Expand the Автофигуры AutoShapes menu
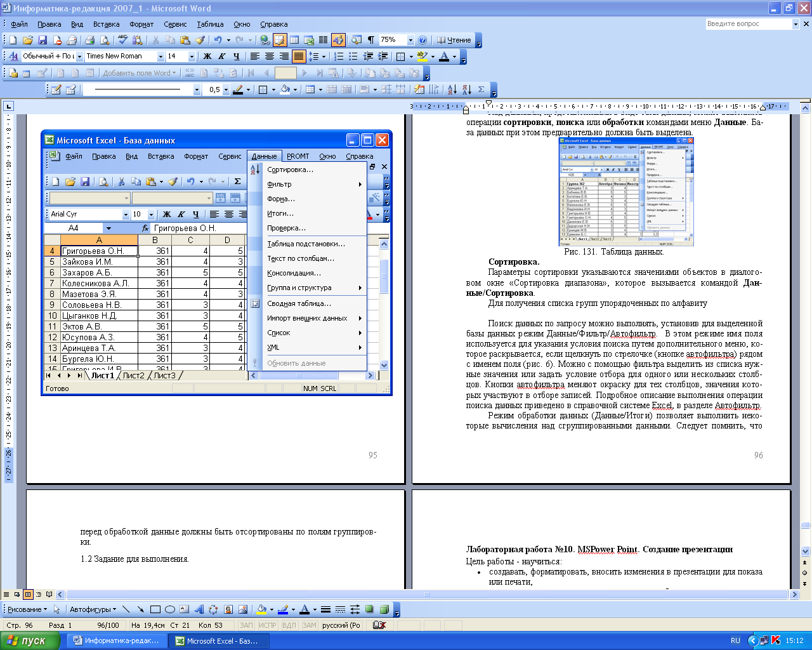The height and width of the screenshot is (650, 812). coord(93,609)
